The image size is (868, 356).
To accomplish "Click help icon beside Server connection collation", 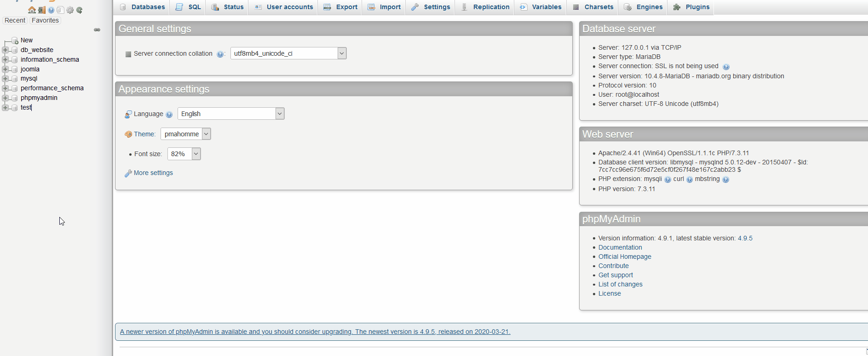I will [x=220, y=54].
